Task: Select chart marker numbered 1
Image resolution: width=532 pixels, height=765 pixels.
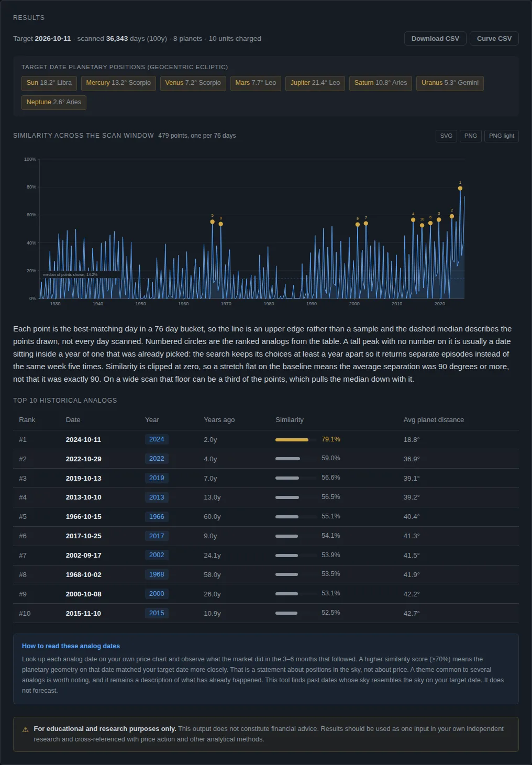Action: coord(460,189)
